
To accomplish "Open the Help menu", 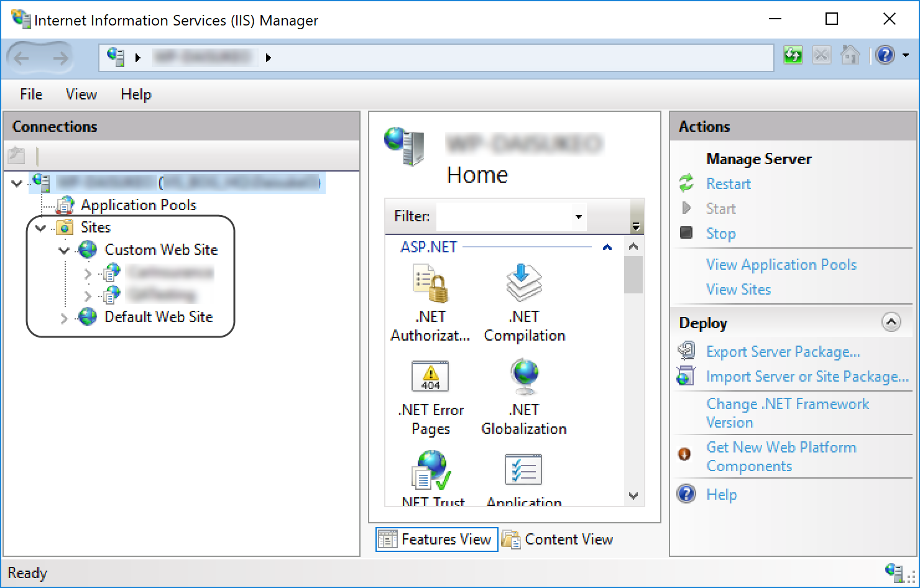I will tap(136, 94).
